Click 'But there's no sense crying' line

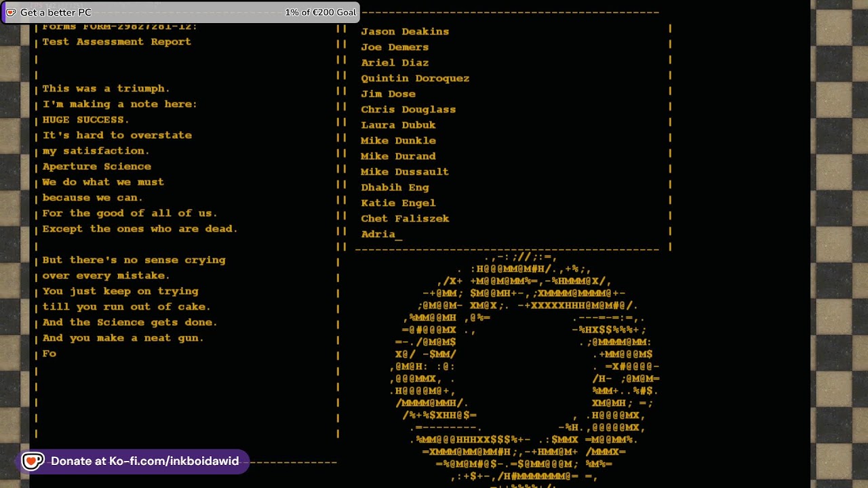click(134, 260)
